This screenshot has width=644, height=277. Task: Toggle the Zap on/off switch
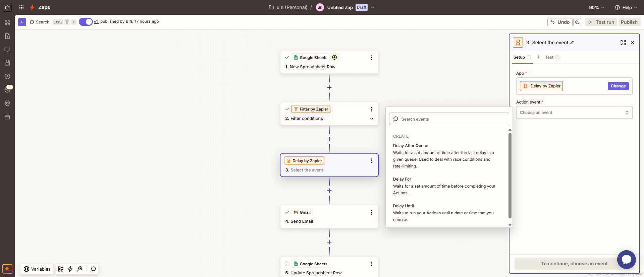pyautogui.click(x=86, y=22)
